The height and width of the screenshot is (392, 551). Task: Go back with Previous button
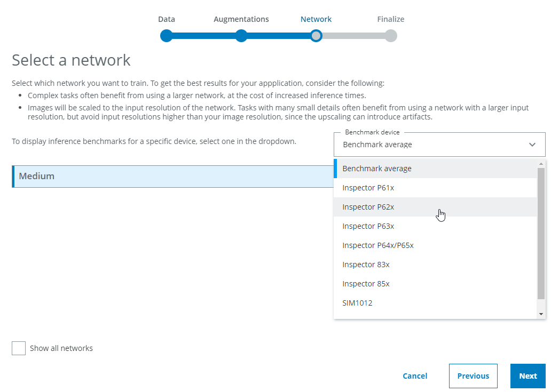point(473,376)
